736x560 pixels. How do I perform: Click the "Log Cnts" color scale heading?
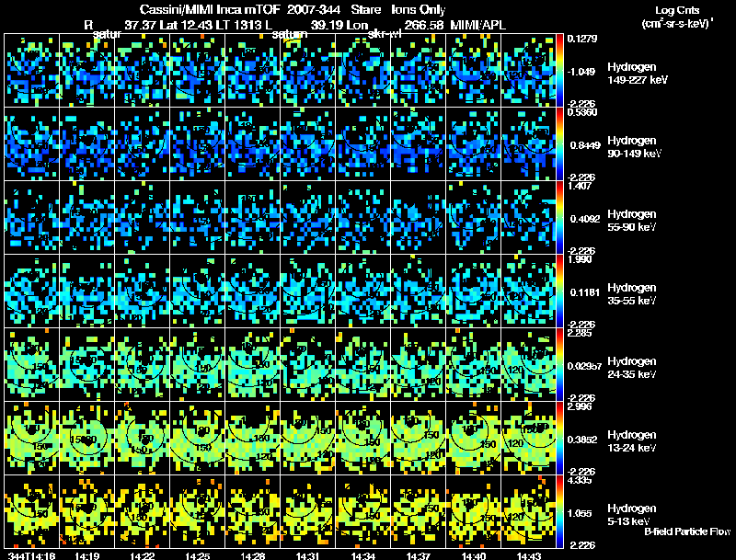tap(677, 10)
